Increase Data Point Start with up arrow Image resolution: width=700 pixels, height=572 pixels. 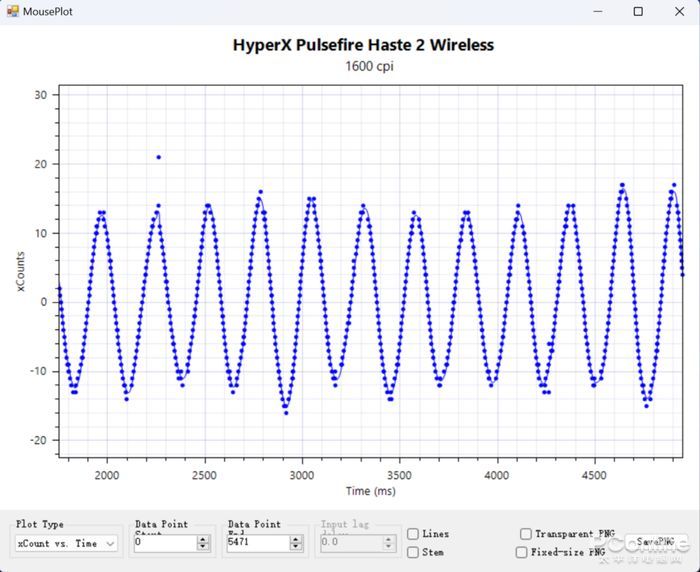[203, 539]
